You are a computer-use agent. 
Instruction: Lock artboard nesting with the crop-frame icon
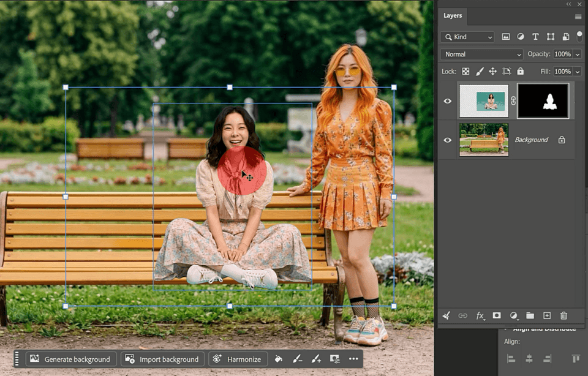[x=507, y=71]
